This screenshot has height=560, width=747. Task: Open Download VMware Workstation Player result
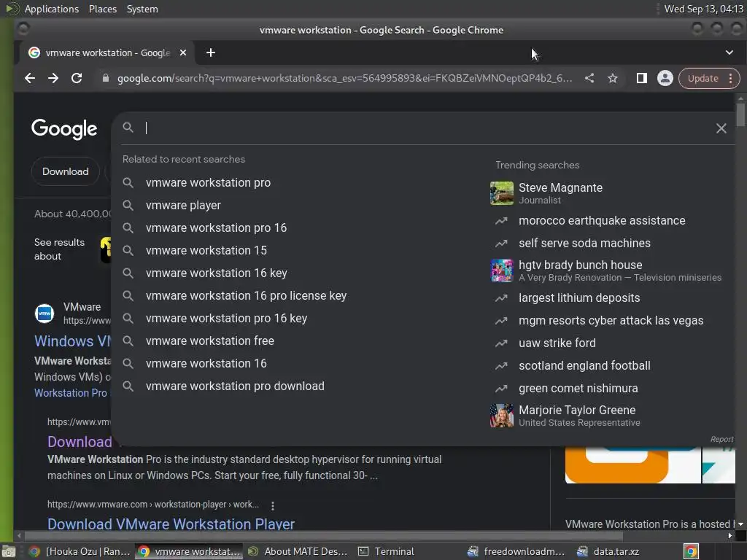click(171, 524)
